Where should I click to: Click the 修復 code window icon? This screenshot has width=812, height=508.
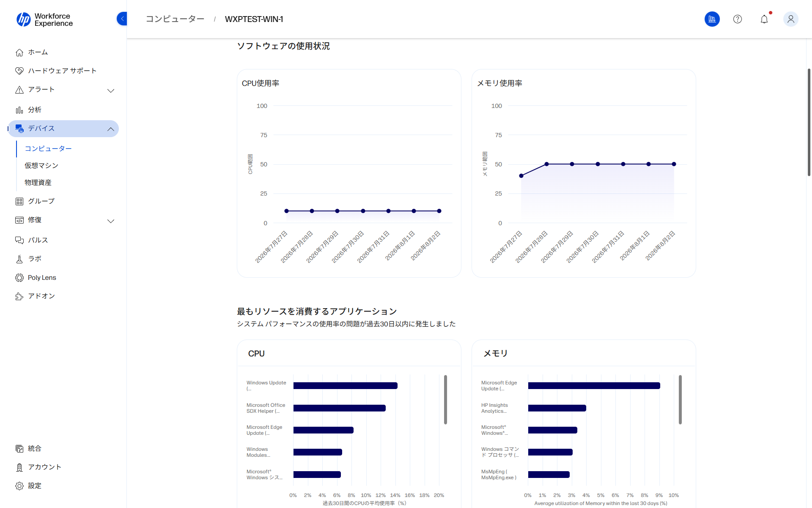(x=19, y=220)
